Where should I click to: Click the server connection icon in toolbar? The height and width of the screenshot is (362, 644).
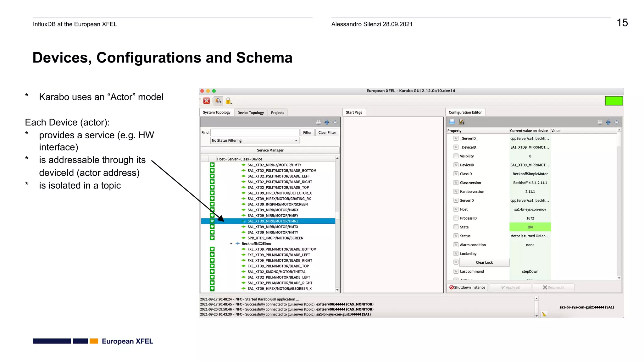click(x=218, y=101)
